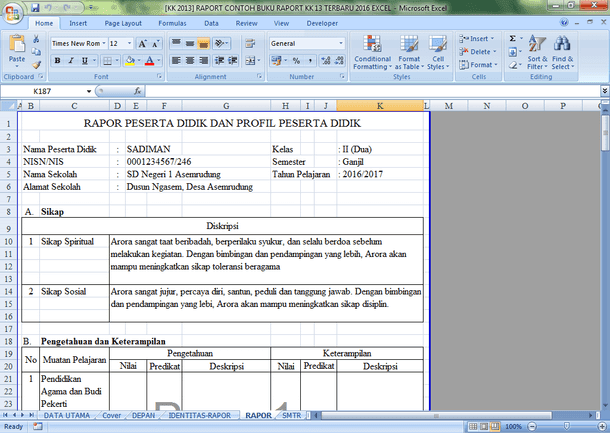Apply Accounting Number Format
The height and width of the screenshot is (433, 610).
pos(276,61)
